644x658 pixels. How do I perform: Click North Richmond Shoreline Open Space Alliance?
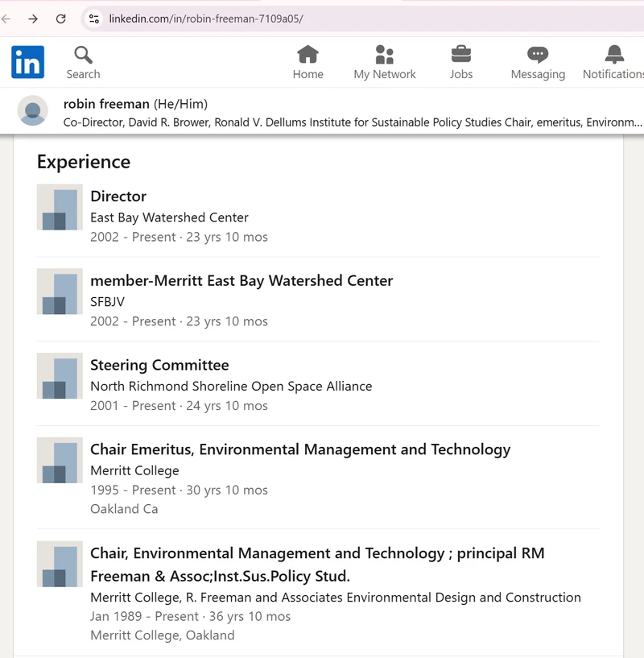pos(231,386)
